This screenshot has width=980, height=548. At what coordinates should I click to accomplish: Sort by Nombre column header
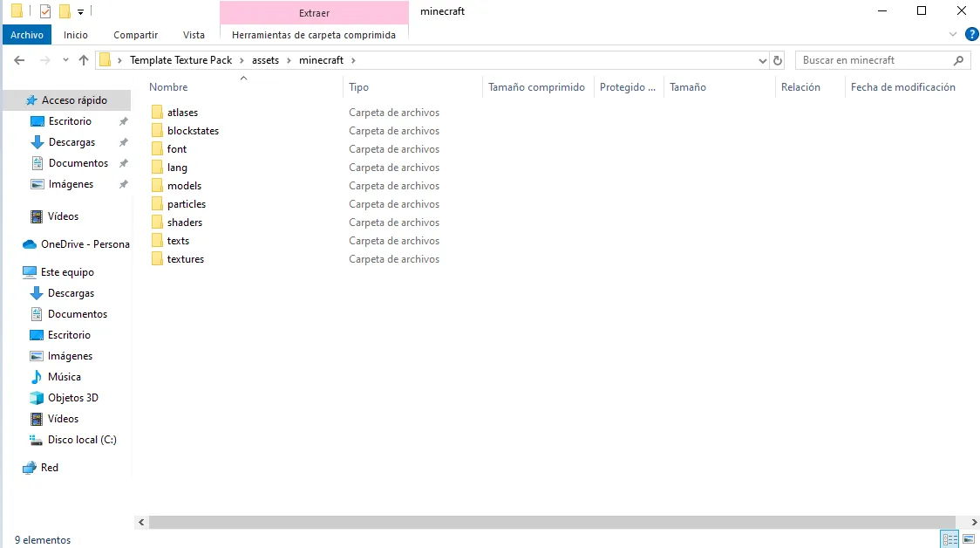coord(168,87)
